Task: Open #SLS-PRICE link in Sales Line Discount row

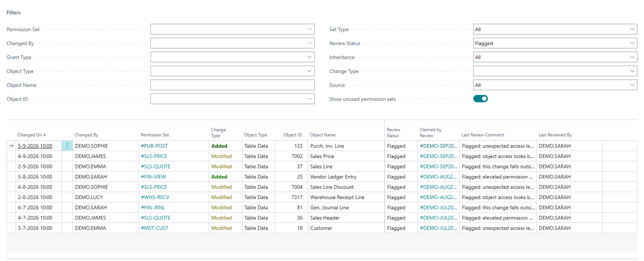Action: (x=154, y=187)
